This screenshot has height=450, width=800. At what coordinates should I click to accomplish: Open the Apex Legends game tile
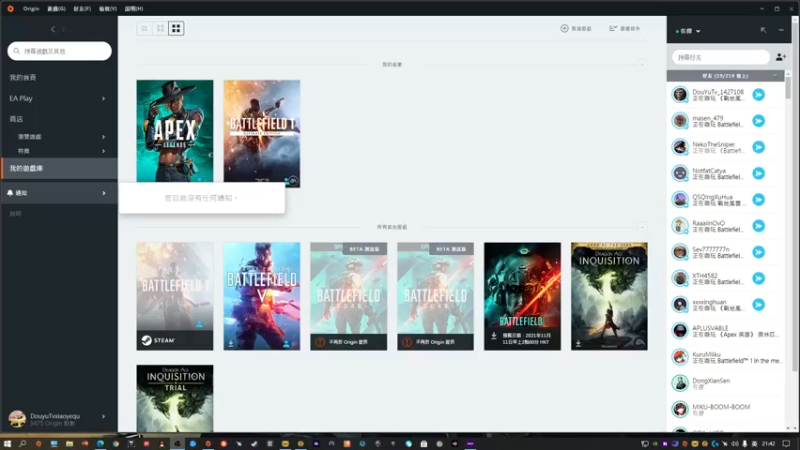175,131
